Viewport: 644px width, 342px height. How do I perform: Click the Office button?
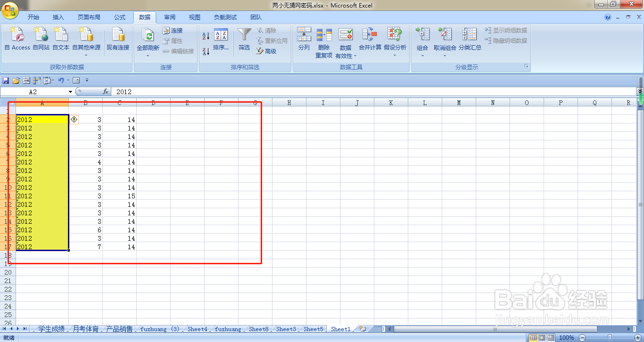pyautogui.click(x=9, y=10)
